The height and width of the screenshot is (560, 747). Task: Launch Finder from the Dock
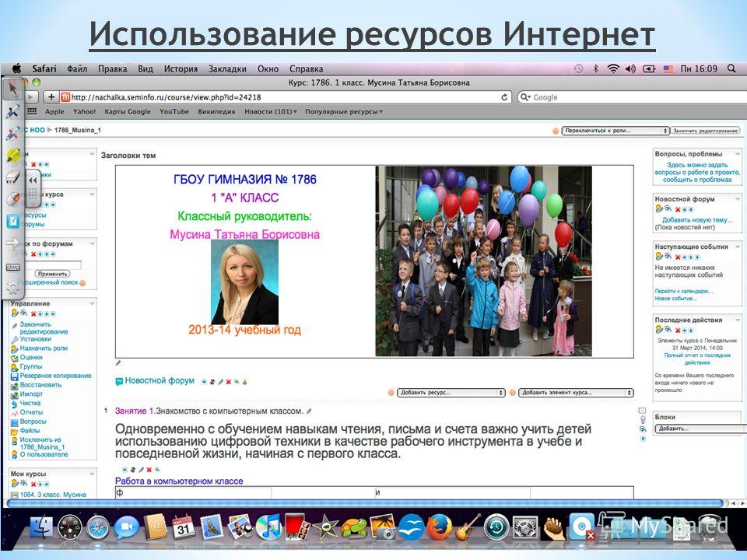click(x=41, y=527)
